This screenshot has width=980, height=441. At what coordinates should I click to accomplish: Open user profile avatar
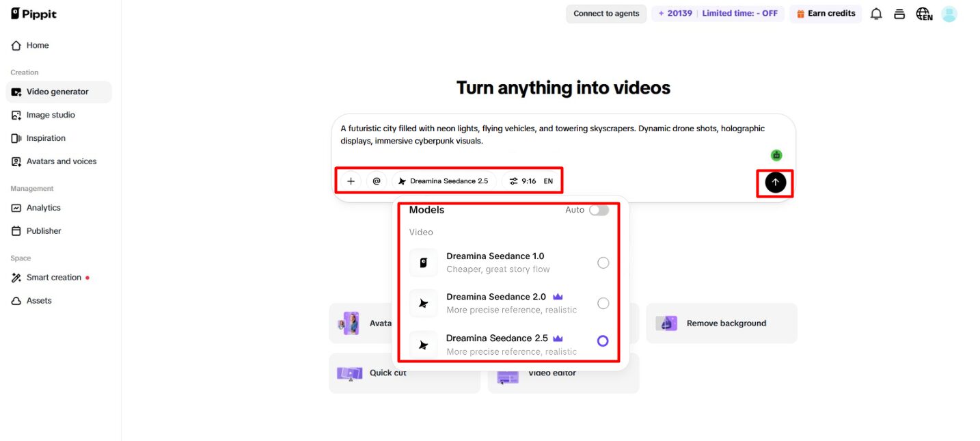point(949,14)
